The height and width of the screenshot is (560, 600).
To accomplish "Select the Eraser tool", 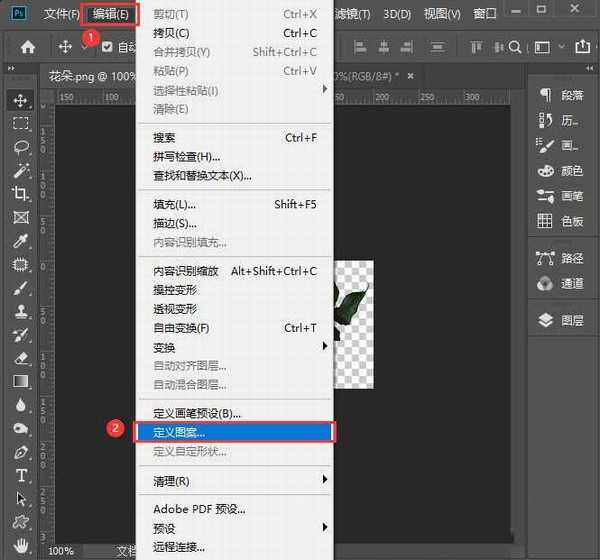I will 20,357.
